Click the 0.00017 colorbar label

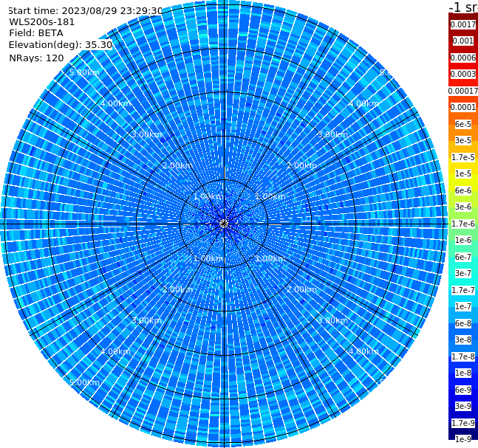[463, 91]
